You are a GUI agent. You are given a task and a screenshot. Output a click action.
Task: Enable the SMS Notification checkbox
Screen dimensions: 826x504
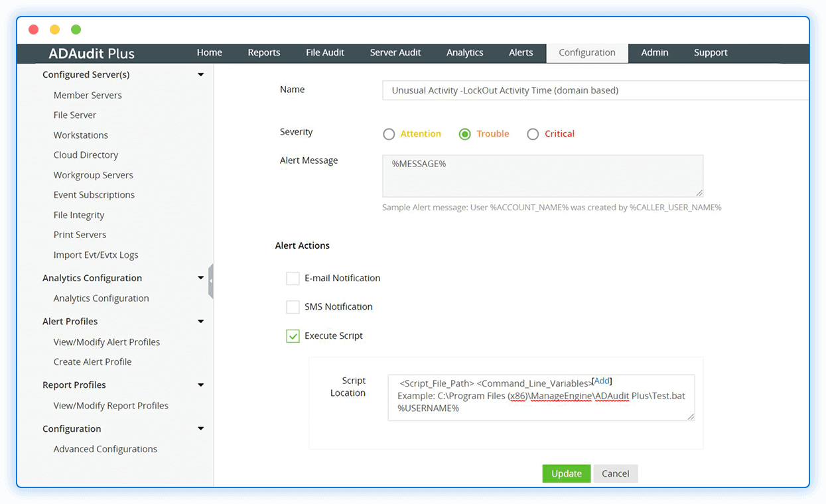293,306
